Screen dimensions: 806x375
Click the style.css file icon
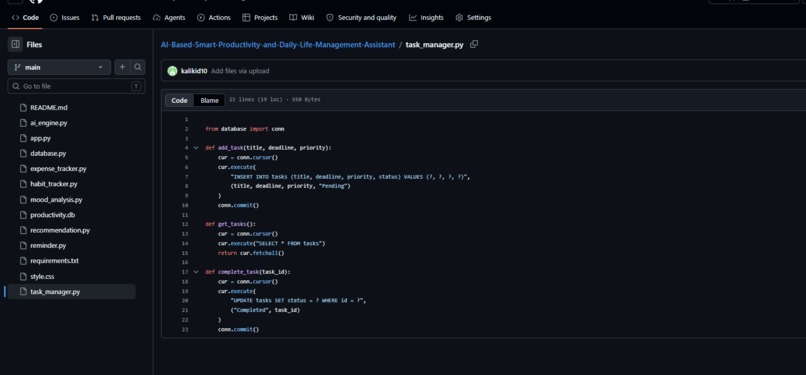23,276
